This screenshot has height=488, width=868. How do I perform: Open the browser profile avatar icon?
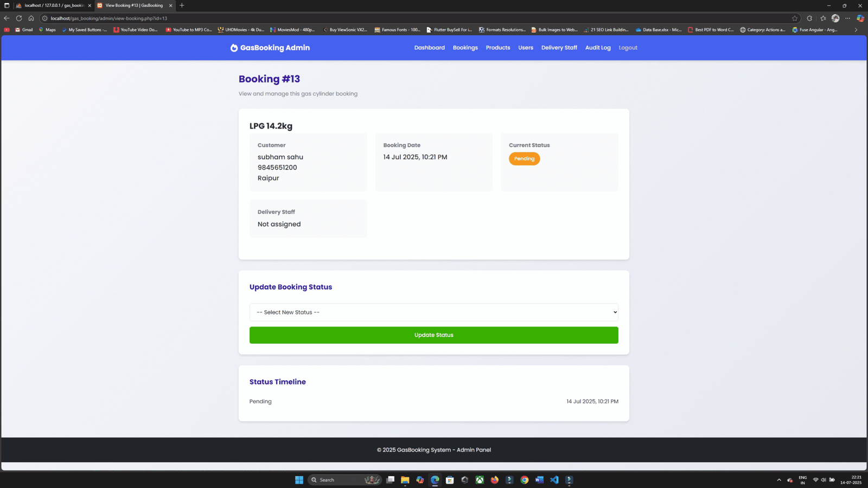coord(835,18)
